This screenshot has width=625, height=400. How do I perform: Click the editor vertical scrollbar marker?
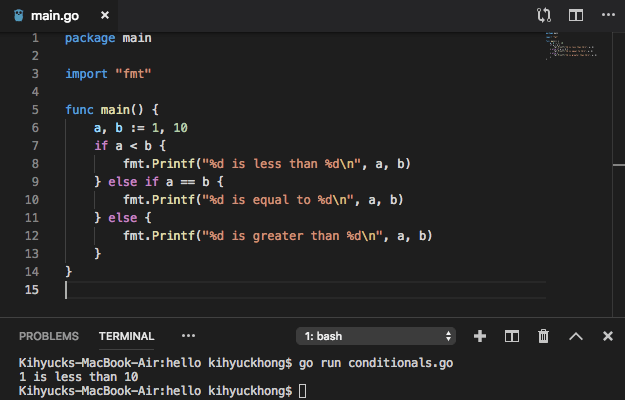click(619, 165)
